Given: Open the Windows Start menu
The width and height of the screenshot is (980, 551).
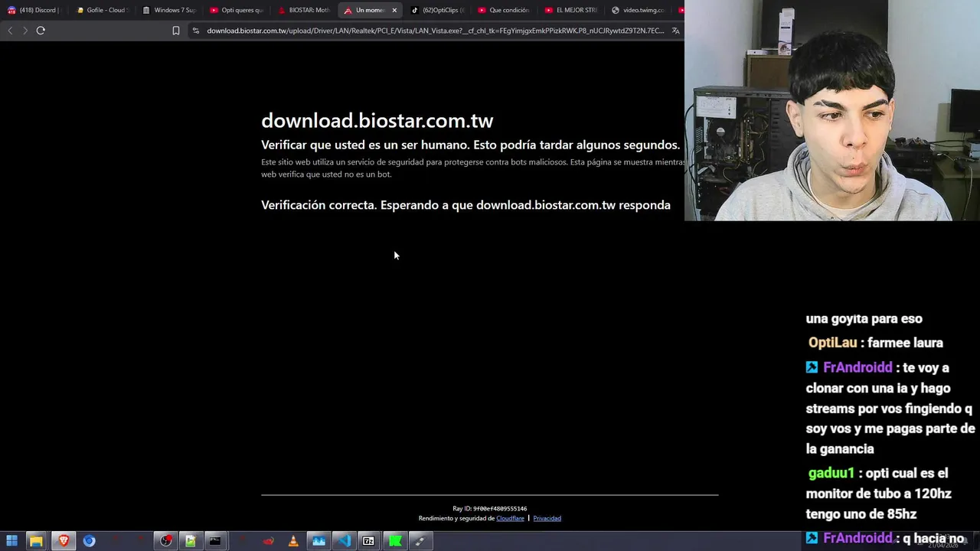Looking at the screenshot, I should (x=11, y=541).
